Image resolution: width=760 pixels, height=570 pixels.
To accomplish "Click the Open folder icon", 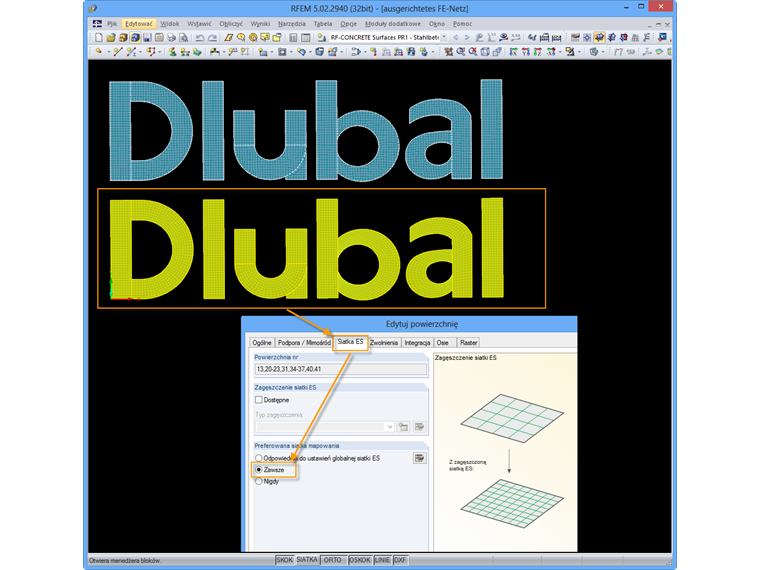I will click(111, 37).
